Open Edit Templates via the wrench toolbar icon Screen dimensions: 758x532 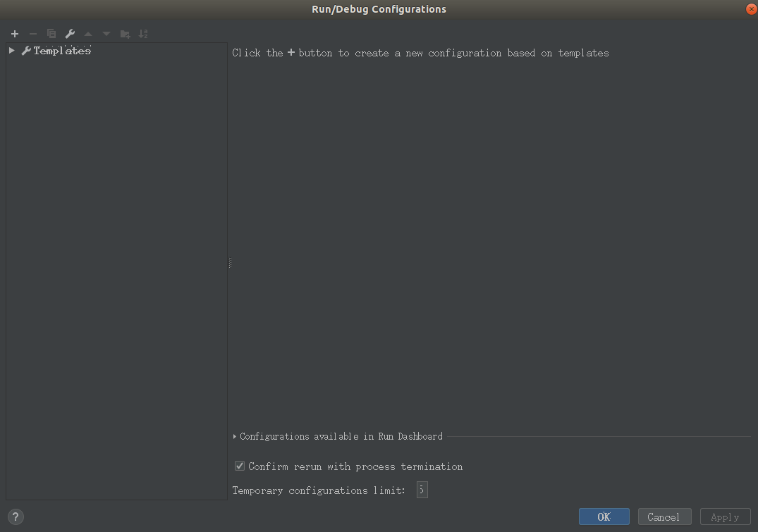69,33
